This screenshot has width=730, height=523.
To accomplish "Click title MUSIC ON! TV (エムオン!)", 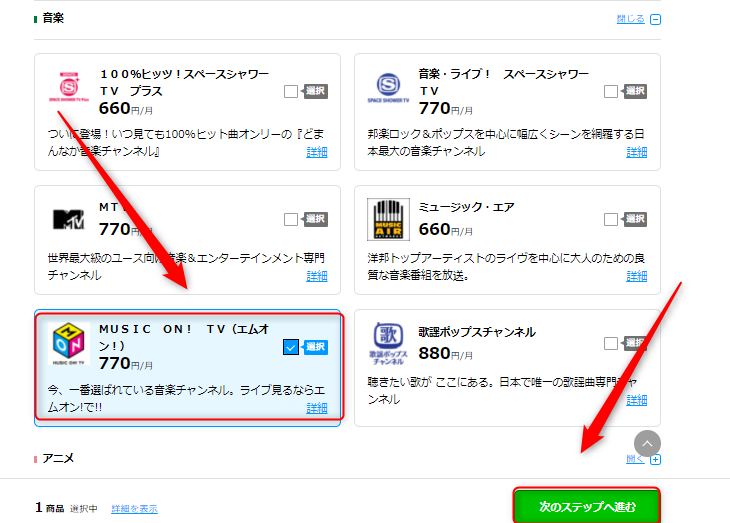I will tap(184, 338).
